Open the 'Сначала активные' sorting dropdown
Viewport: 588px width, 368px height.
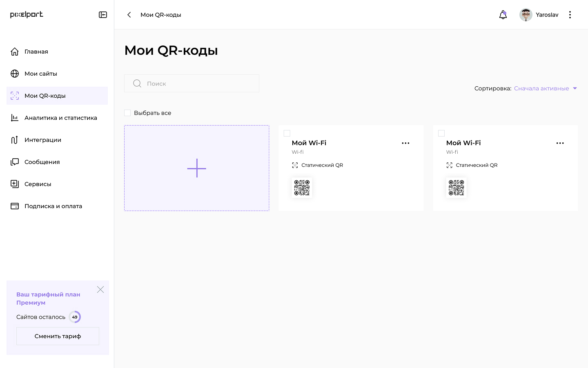click(x=546, y=88)
